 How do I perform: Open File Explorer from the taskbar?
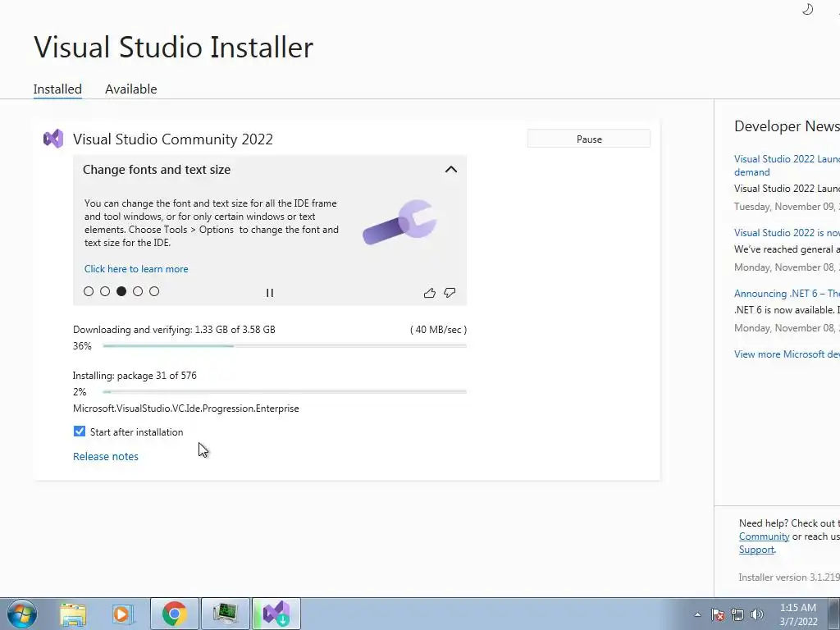(73, 614)
